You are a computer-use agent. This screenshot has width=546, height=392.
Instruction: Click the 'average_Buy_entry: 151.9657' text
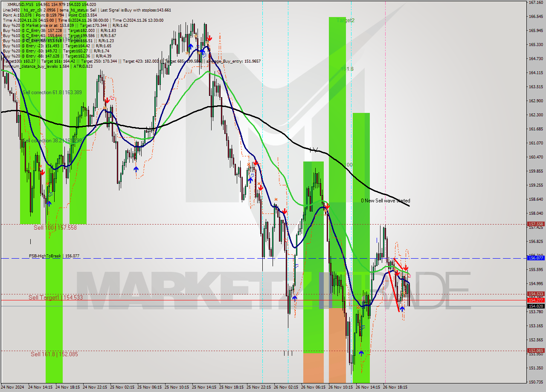234,61
